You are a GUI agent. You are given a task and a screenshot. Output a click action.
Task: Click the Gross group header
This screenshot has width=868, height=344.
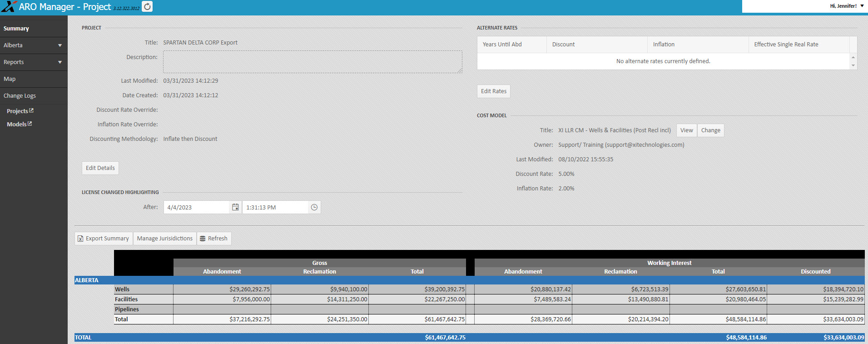pos(319,263)
